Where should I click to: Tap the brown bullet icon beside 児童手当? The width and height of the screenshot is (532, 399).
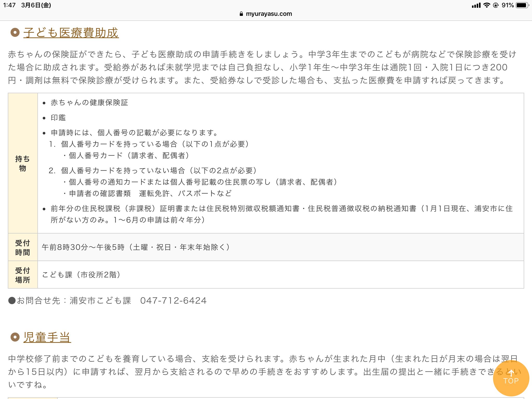tap(15, 337)
